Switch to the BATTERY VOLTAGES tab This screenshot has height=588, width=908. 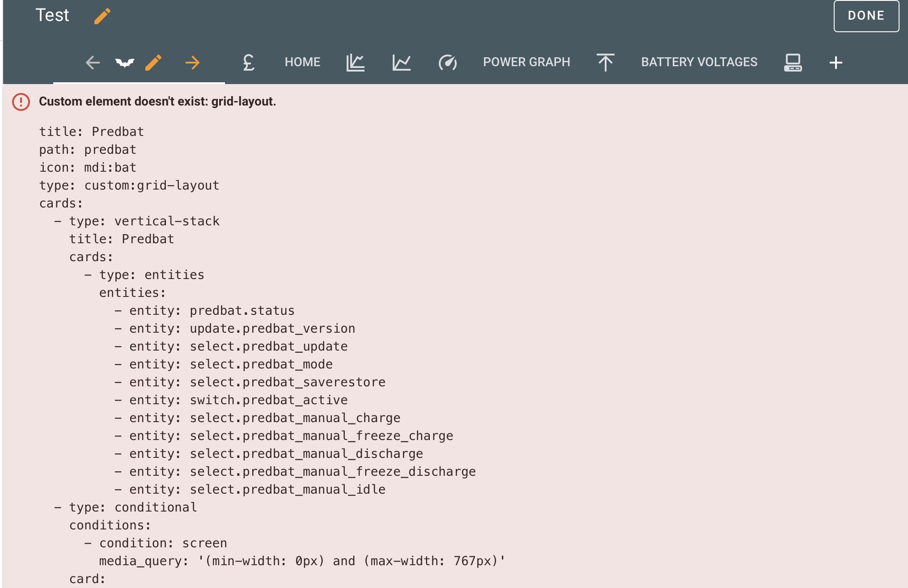[699, 62]
